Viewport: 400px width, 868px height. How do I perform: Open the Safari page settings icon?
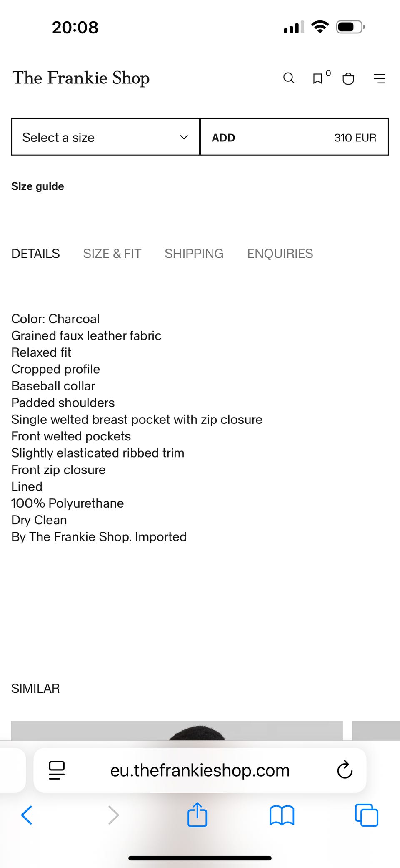(57, 770)
